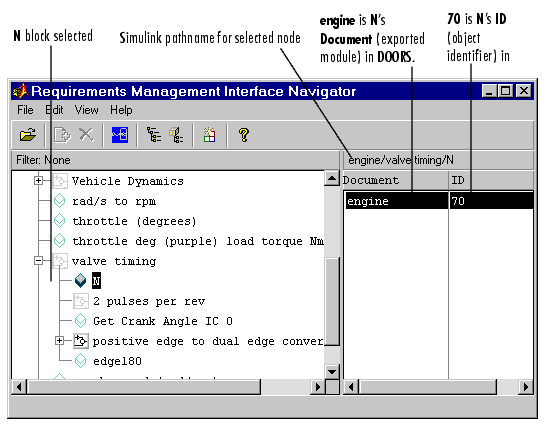Collapse the valve timing tree node
Screen dimensions: 549x425
pyautogui.click(x=39, y=260)
